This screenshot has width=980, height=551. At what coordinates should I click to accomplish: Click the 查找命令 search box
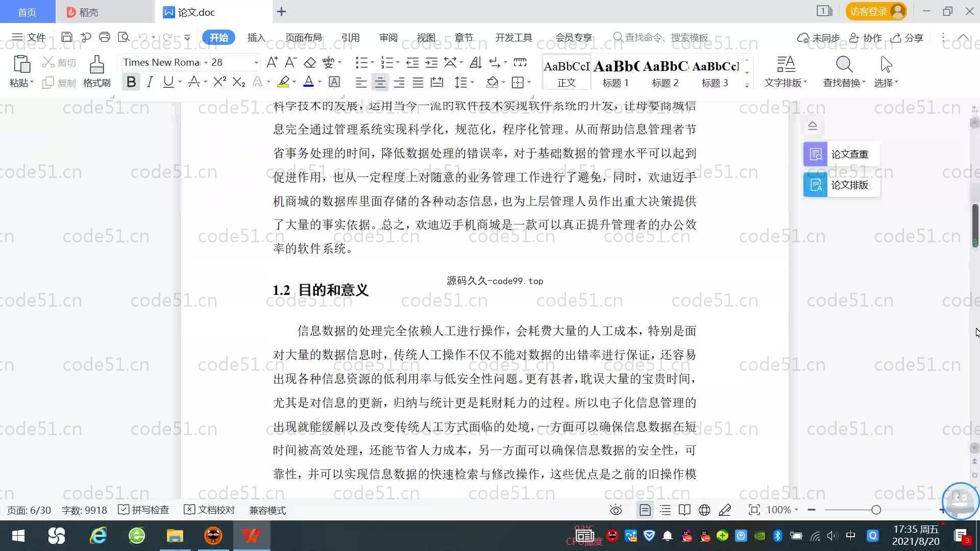click(661, 37)
